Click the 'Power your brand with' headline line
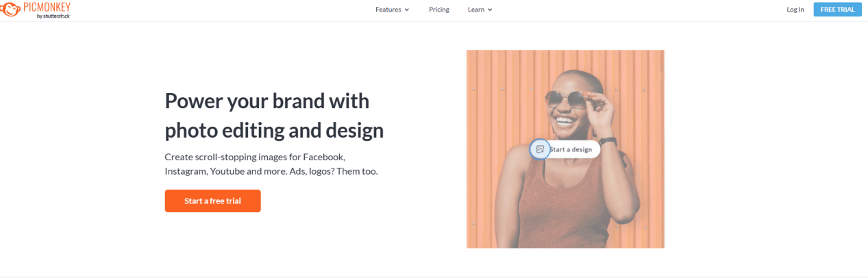The height and width of the screenshot is (278, 868). click(x=267, y=101)
